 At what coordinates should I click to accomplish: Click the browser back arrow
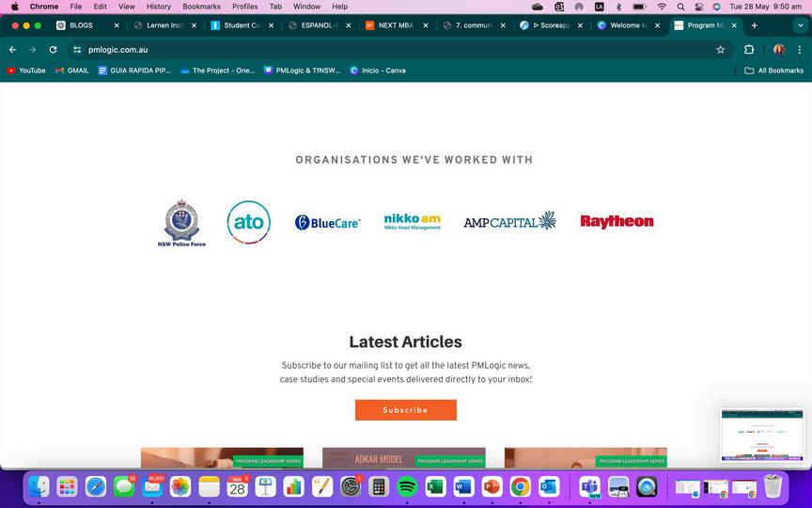tap(12, 50)
